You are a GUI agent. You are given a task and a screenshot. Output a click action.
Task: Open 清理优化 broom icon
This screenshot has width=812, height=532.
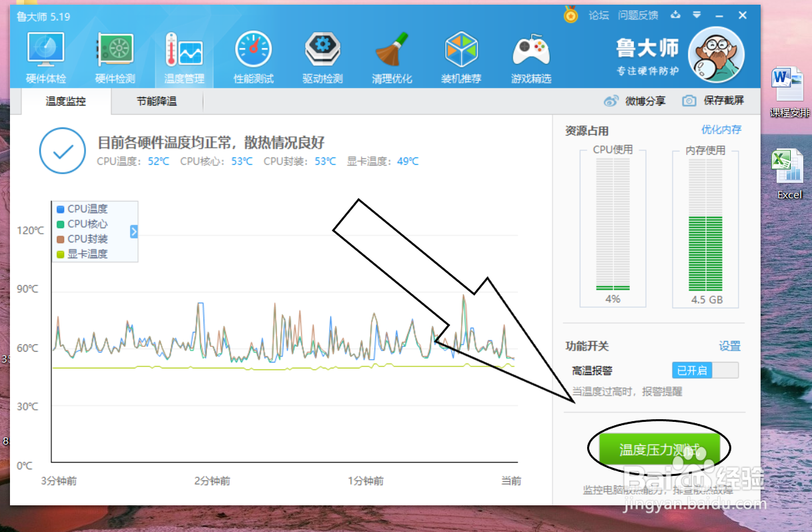click(x=392, y=50)
